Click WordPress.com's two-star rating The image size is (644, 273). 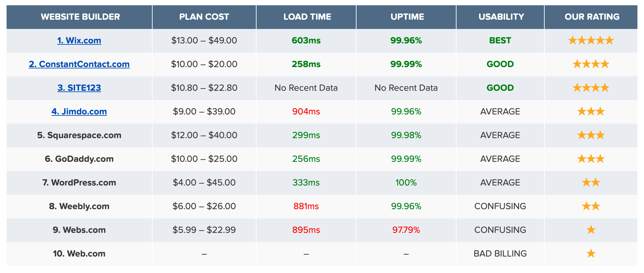click(x=591, y=183)
